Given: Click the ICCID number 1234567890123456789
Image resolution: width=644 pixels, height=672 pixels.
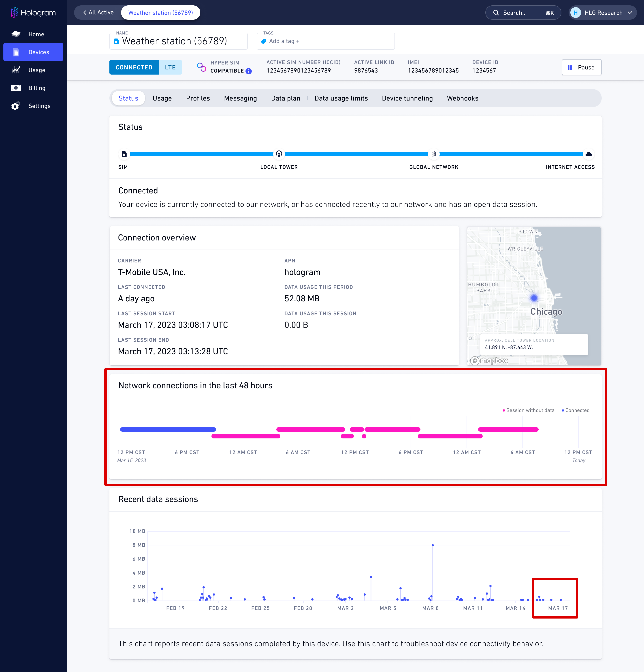Looking at the screenshot, I should pyautogui.click(x=299, y=71).
